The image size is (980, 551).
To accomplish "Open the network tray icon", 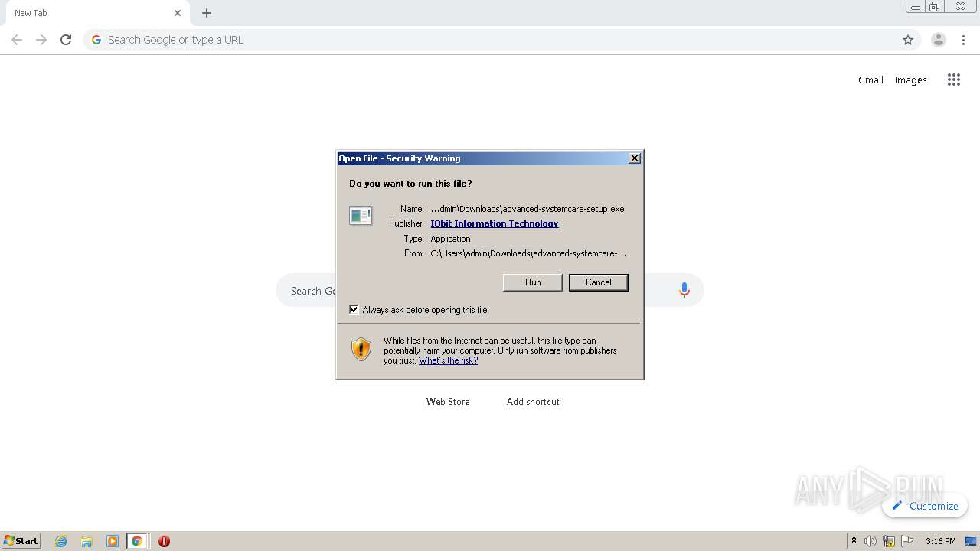I will point(889,541).
